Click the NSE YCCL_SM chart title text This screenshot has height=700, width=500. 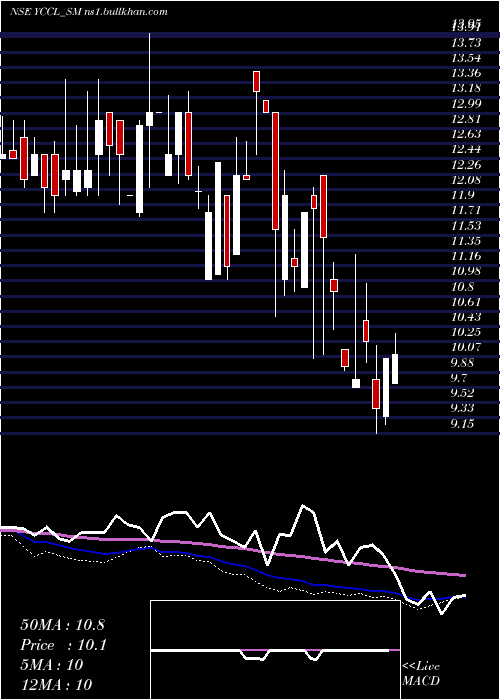[x=89, y=12]
